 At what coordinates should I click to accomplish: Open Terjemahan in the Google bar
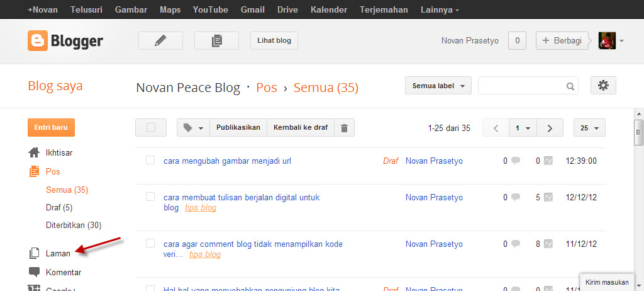point(384,9)
